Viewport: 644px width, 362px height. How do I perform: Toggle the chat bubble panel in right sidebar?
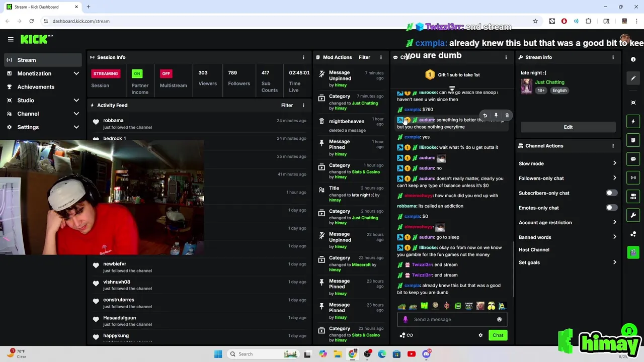tap(633, 159)
